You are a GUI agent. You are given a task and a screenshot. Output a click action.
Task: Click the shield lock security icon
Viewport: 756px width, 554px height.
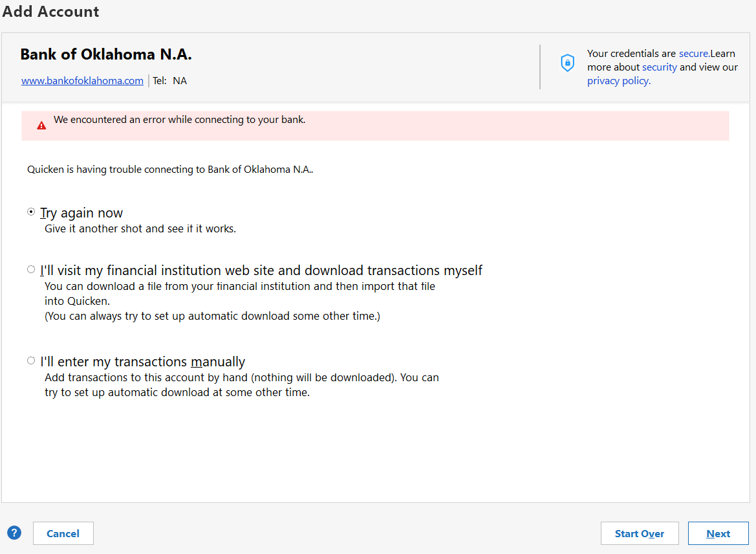567,63
